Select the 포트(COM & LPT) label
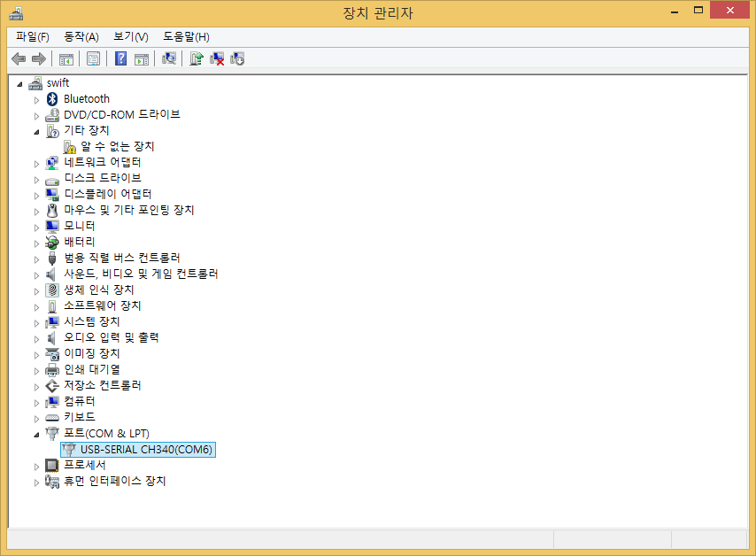The image size is (756, 556). pos(106,434)
